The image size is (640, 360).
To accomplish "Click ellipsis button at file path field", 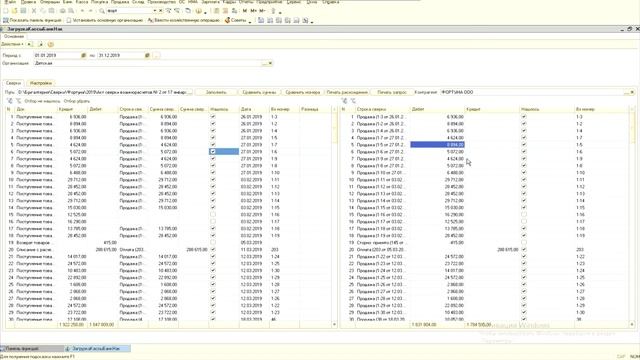I will [x=189, y=92].
